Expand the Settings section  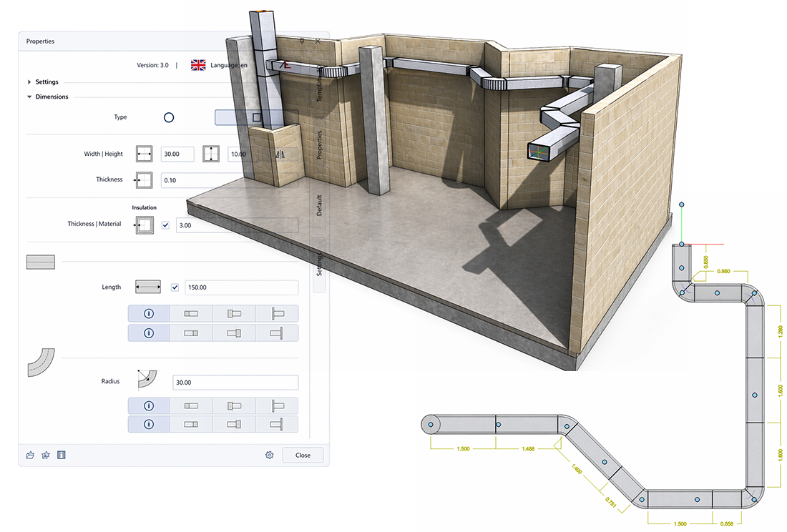click(29, 82)
